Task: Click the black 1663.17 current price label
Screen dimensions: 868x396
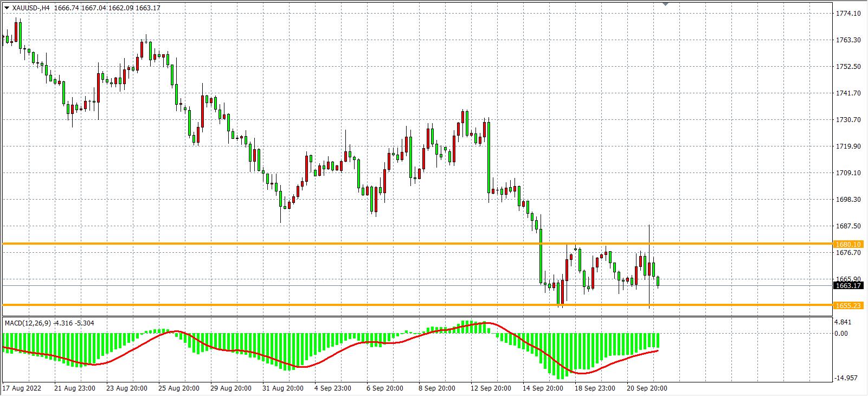Action: (x=848, y=286)
